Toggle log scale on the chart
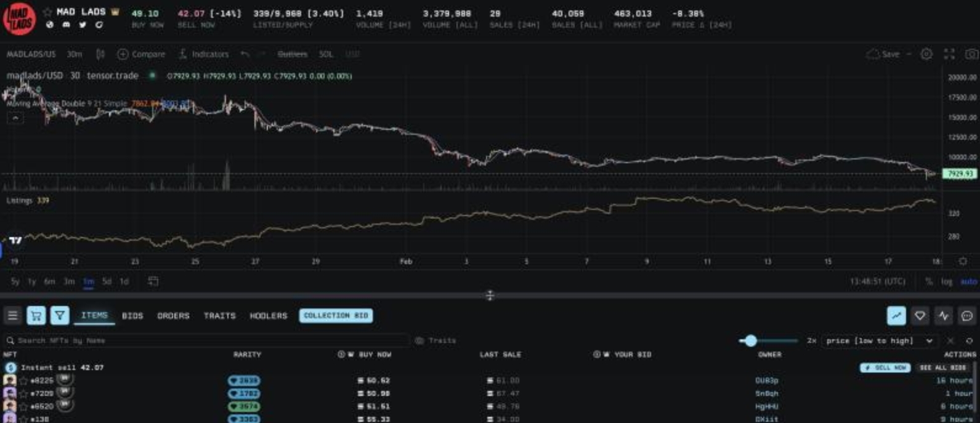The width and height of the screenshot is (980, 423). [x=947, y=281]
